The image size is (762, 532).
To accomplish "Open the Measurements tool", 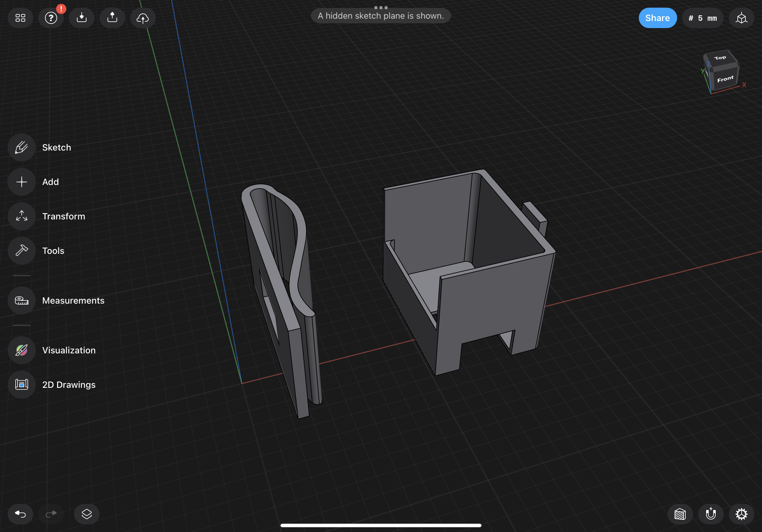I will click(x=22, y=300).
